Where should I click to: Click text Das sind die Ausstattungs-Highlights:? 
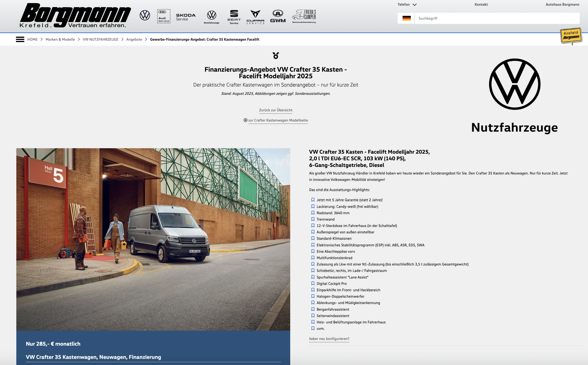click(339, 190)
